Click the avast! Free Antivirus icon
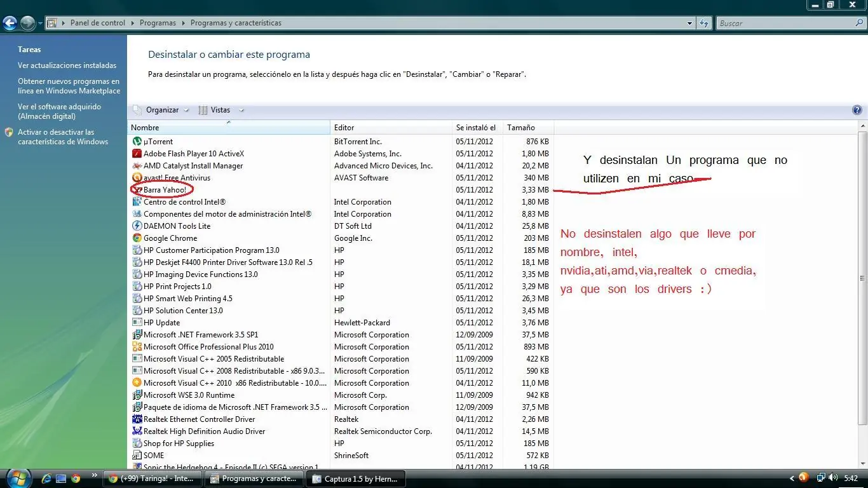 pyautogui.click(x=137, y=178)
